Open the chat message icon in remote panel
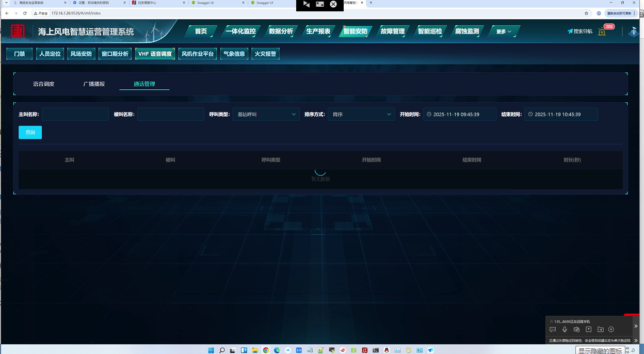644x354 pixels. 553,329
